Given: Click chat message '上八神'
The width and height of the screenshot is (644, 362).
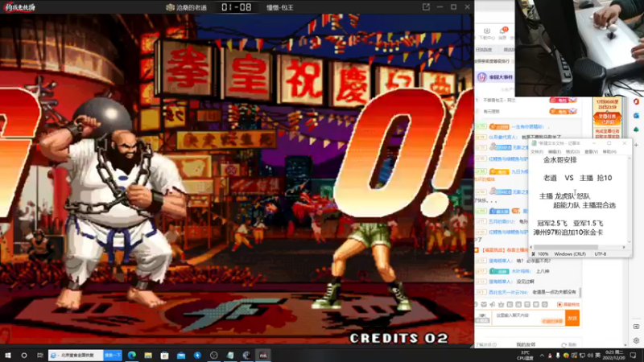Looking at the screenshot, I should 543,271.
